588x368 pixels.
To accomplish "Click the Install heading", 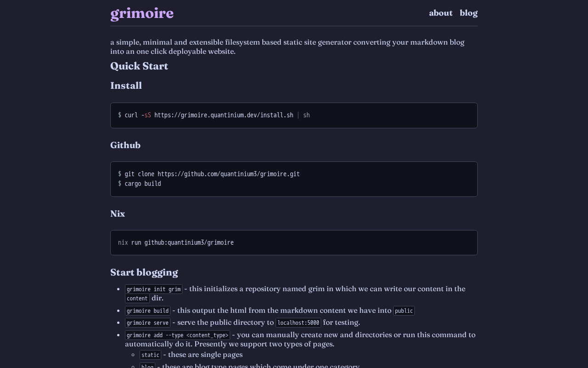I will pos(126,86).
